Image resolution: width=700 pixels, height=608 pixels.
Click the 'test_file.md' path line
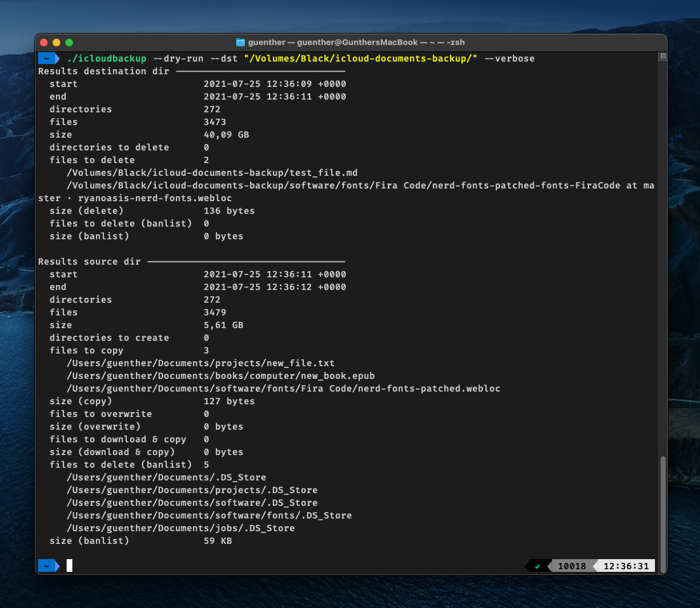point(212,173)
